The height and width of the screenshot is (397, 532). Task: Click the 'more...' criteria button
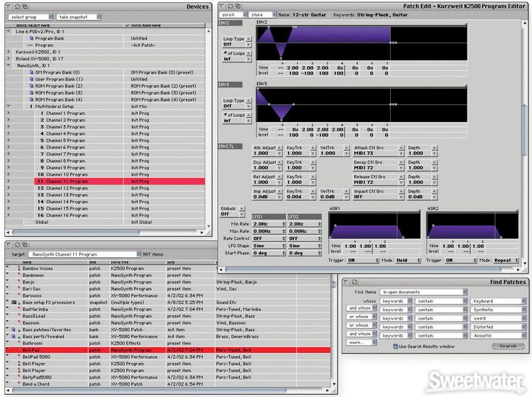[x=360, y=342]
